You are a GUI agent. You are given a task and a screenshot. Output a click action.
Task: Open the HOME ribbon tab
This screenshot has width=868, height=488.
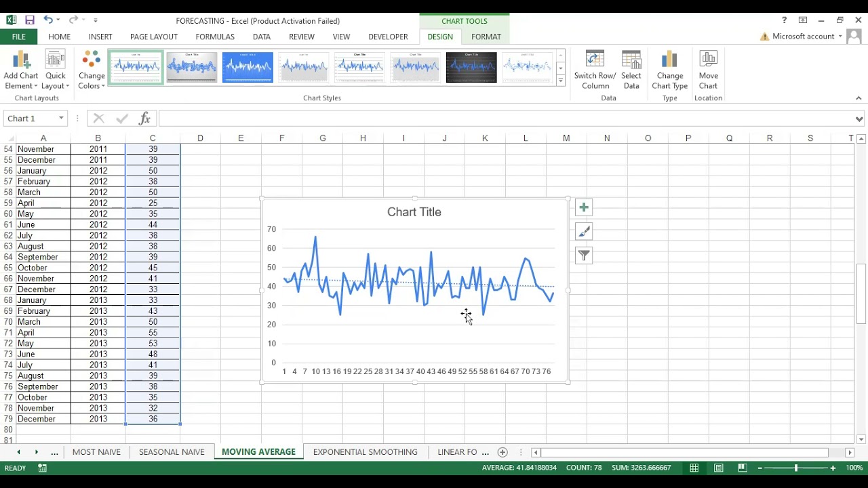pyautogui.click(x=59, y=37)
